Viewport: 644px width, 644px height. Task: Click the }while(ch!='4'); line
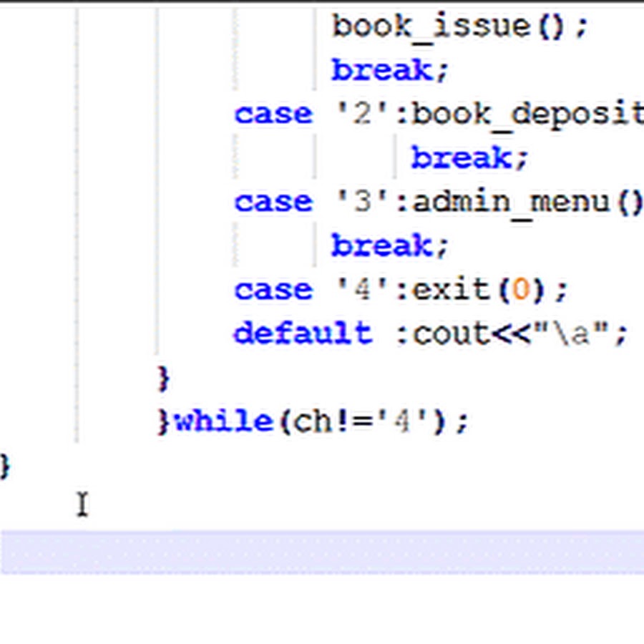[313, 421]
